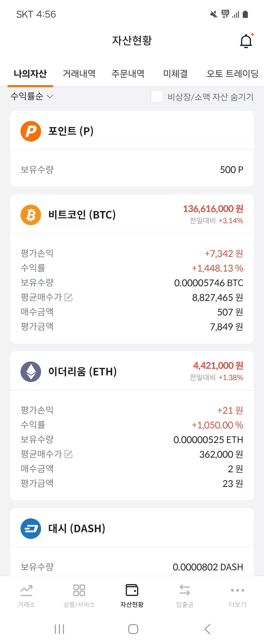Tap Ethereum price 4,421,000 원
Viewport: 264px width, 644px height.
click(218, 365)
